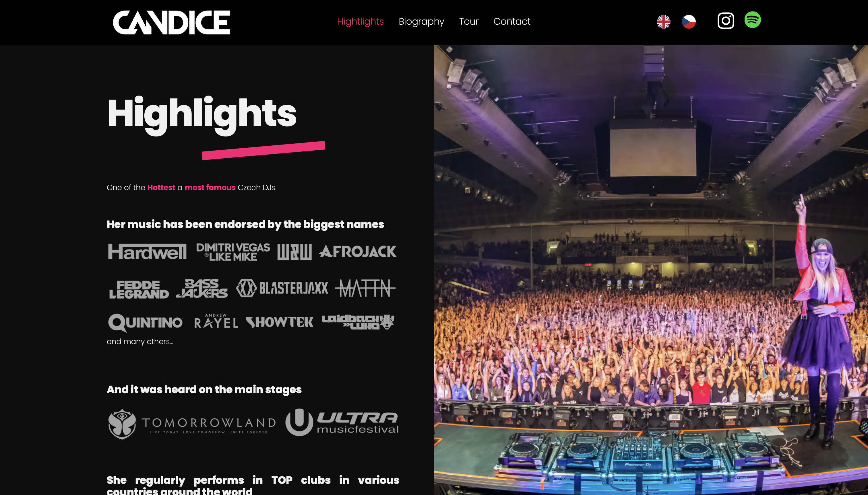The image size is (868, 495).
Task: Open the Spotify icon link
Action: (752, 20)
